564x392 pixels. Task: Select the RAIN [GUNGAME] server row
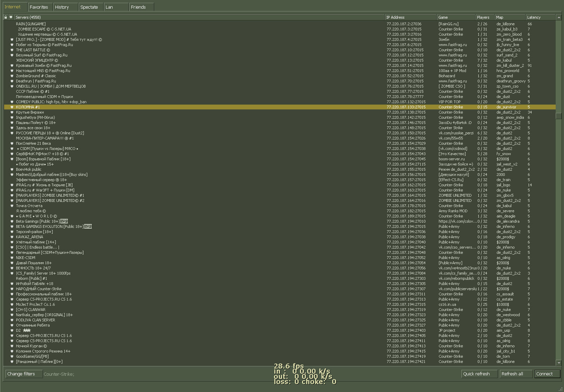click(280, 24)
